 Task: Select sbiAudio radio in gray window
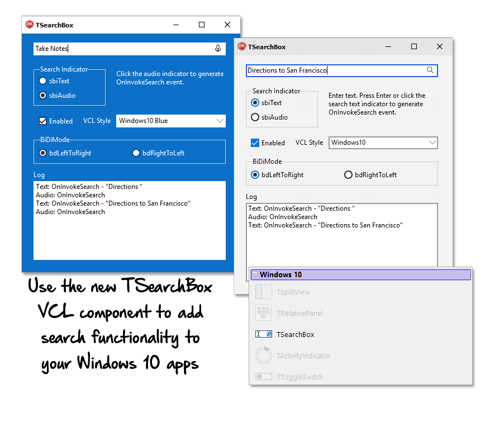pyautogui.click(x=255, y=117)
